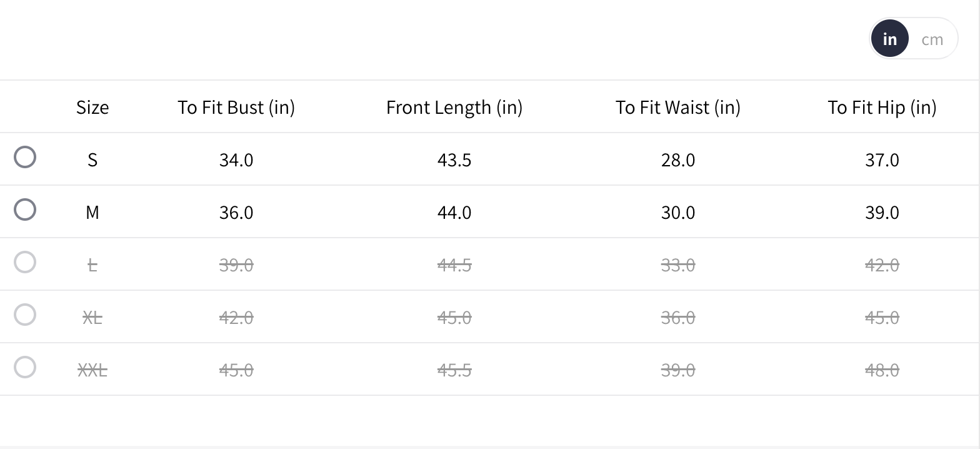This screenshot has height=449, width=980.
Task: Select the radio button for size M
Action: coord(25,209)
